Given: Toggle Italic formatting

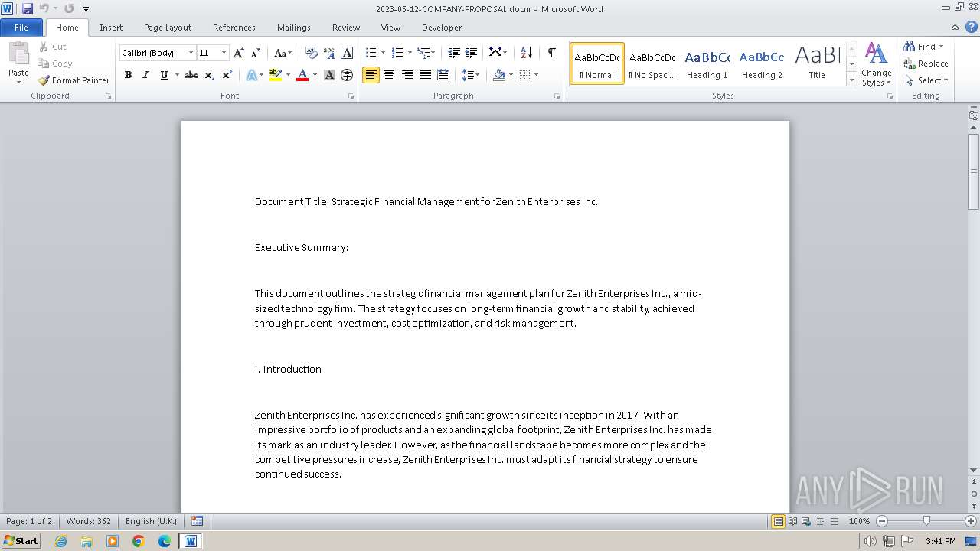Looking at the screenshot, I should pyautogui.click(x=145, y=75).
